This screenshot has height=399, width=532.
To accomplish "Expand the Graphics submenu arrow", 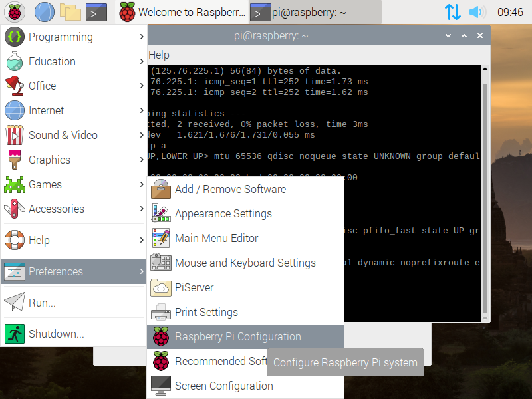I will (142, 160).
